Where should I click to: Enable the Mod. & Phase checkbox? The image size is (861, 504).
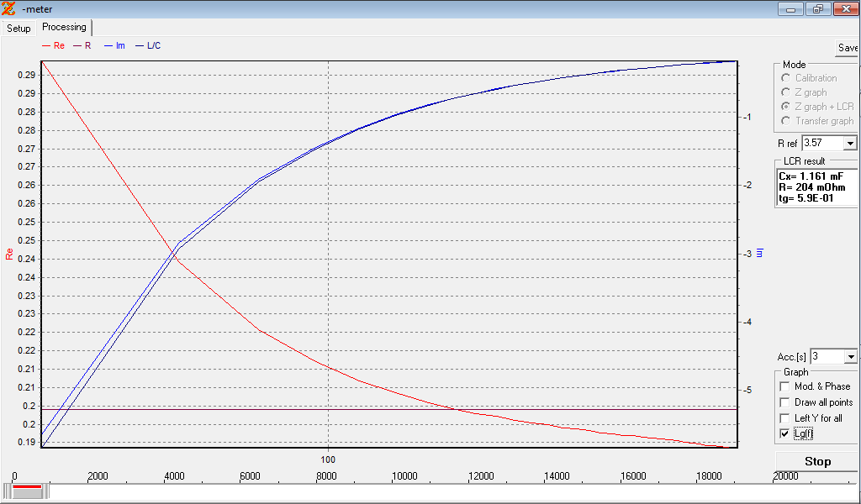[x=784, y=386]
